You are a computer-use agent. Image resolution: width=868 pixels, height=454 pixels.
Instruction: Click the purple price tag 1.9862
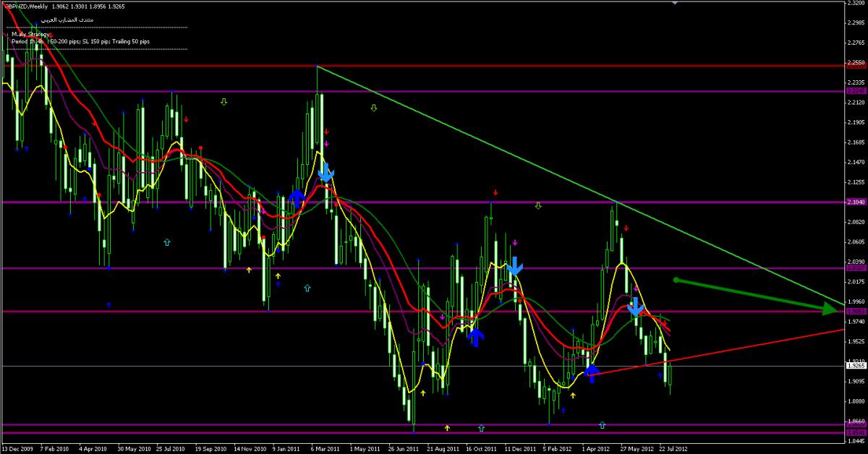coord(856,312)
